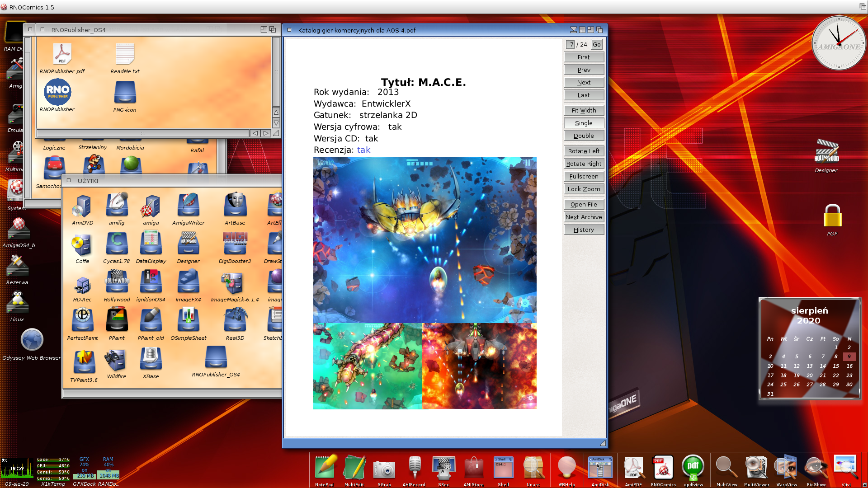
Task: Select day 15 in the calendar widget
Action: tap(836, 366)
